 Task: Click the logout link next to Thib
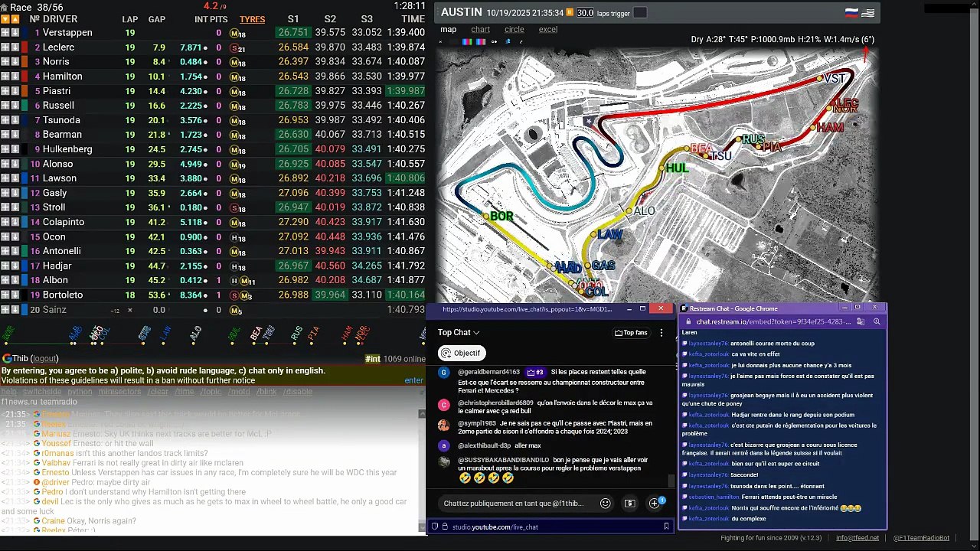[44, 358]
